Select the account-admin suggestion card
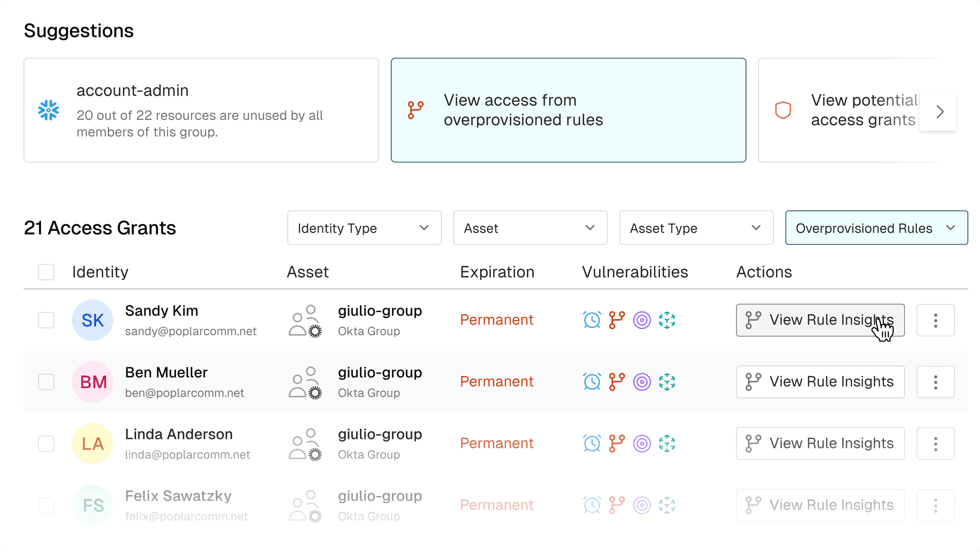 (201, 110)
